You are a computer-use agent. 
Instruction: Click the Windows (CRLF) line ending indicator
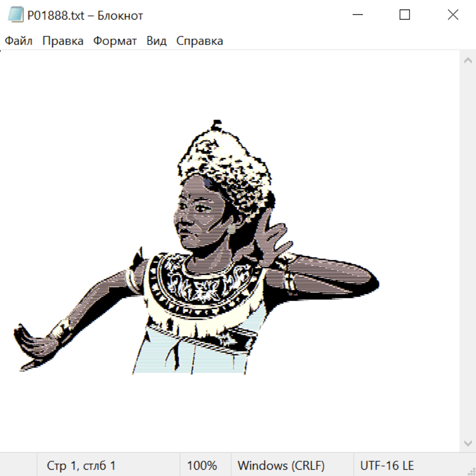[x=281, y=466]
